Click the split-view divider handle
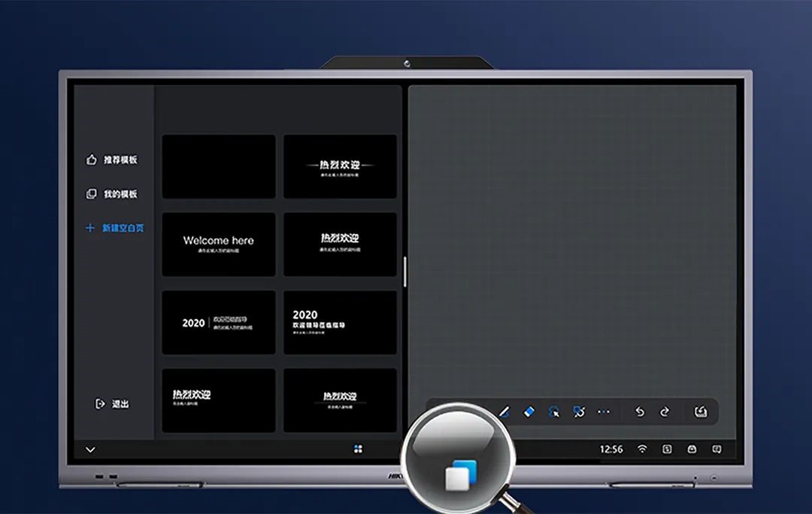 405,272
